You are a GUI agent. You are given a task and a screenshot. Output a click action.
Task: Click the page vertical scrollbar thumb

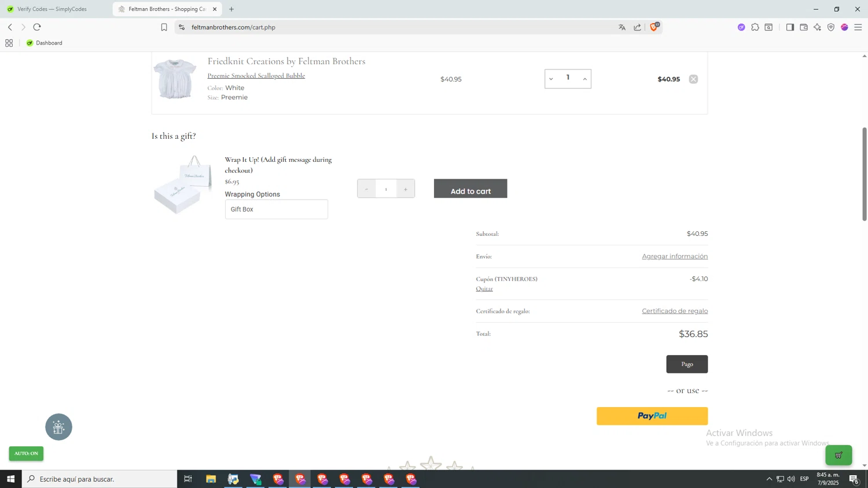click(x=865, y=173)
